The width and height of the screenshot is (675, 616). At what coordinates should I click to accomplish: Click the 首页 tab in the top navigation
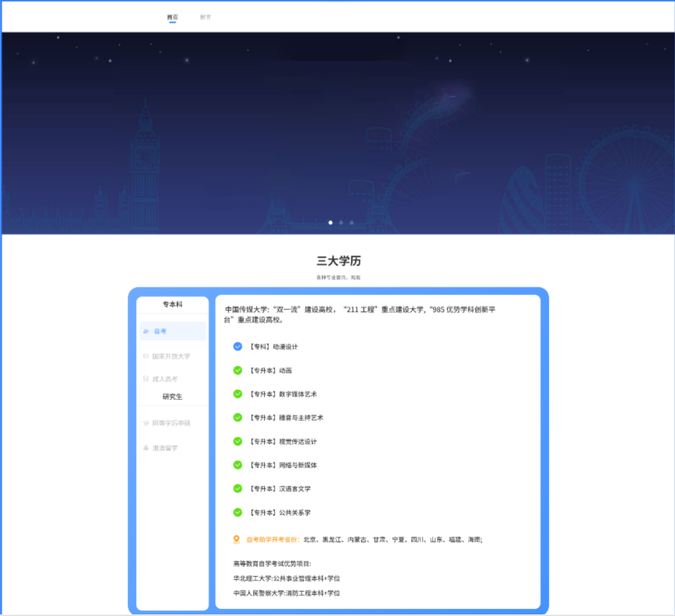(172, 16)
